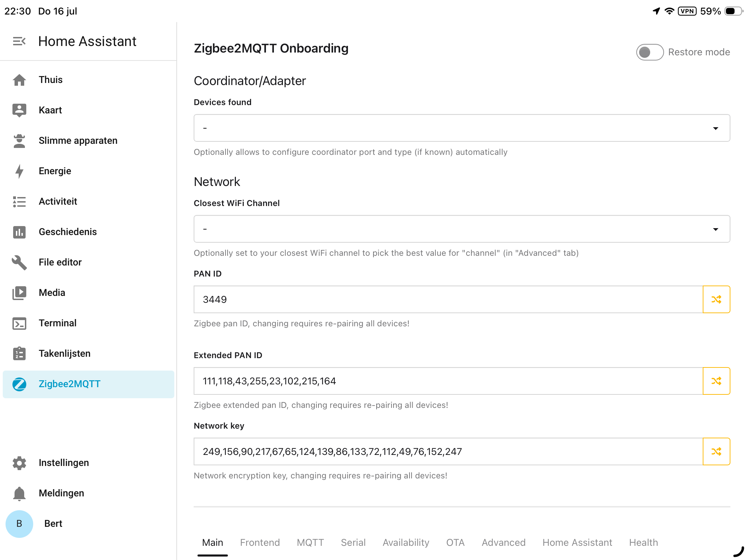Randomize the Extended PAN ID shuffle icon

(716, 381)
